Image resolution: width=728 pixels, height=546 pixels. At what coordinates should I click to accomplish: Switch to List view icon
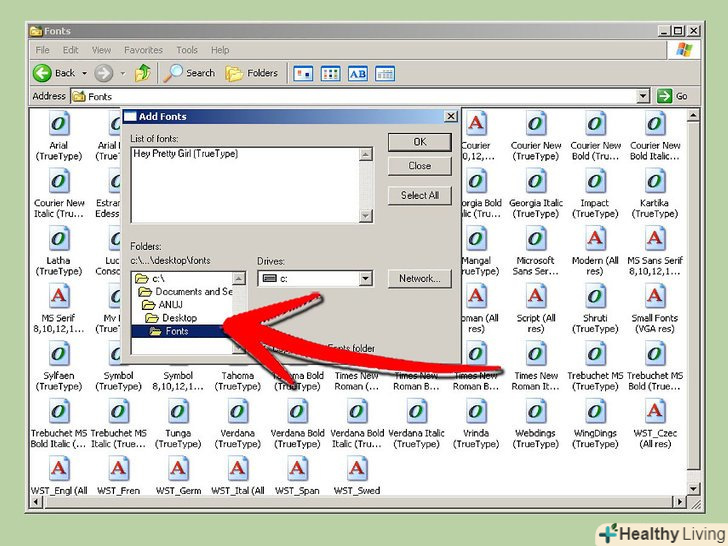[331, 74]
